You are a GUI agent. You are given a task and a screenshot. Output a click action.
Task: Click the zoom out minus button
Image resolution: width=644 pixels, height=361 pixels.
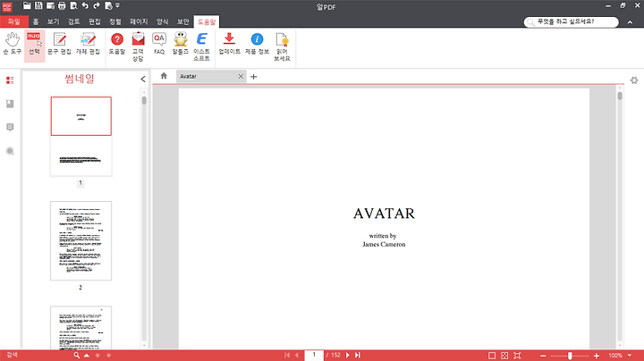click(543, 356)
